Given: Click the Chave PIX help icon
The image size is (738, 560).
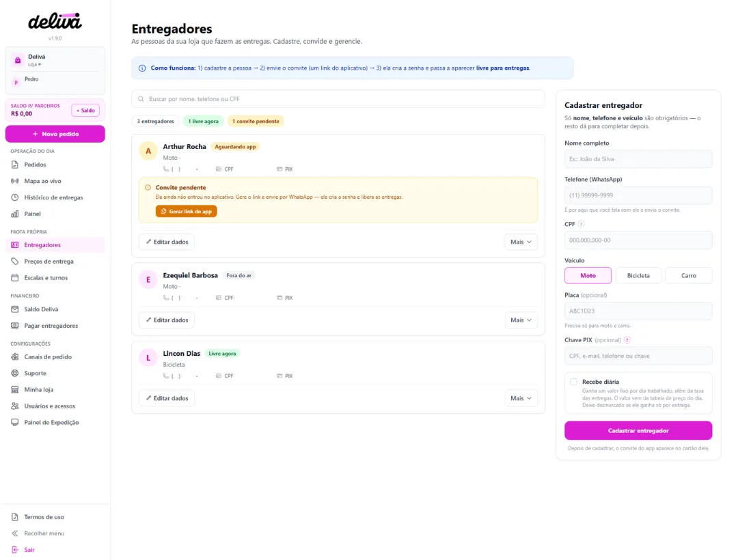Looking at the screenshot, I should 627,340.
